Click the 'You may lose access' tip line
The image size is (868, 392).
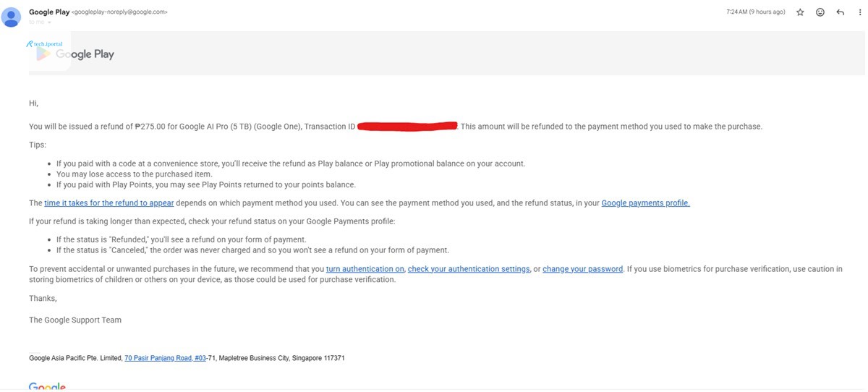[x=134, y=174]
